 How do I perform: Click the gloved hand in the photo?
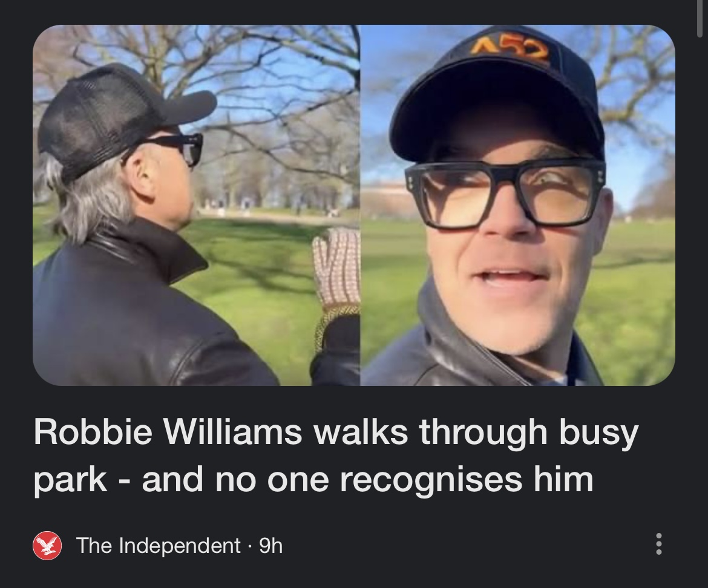(x=336, y=269)
